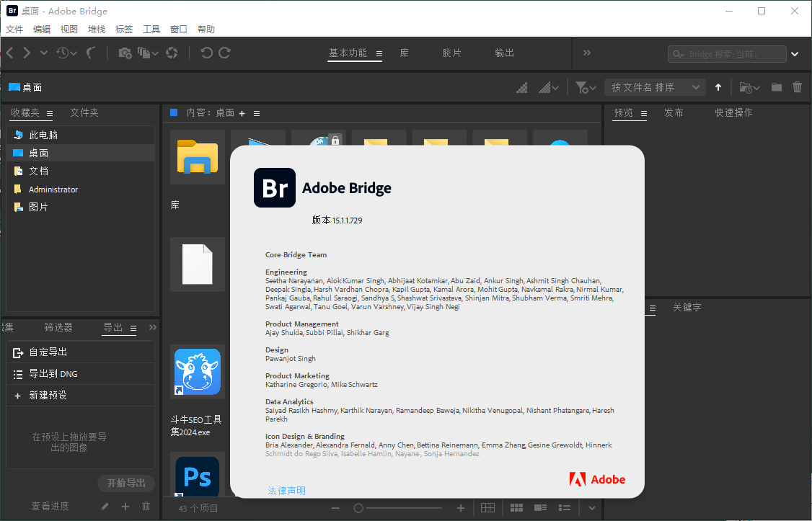
Task: Select Administrator in favorites list
Action: click(x=81, y=190)
